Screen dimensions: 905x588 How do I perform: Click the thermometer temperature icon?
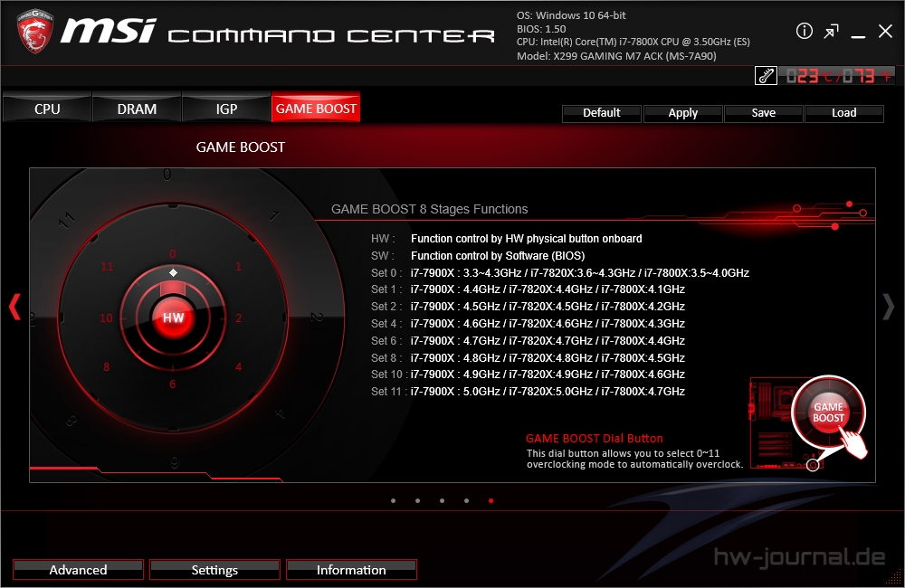766,76
